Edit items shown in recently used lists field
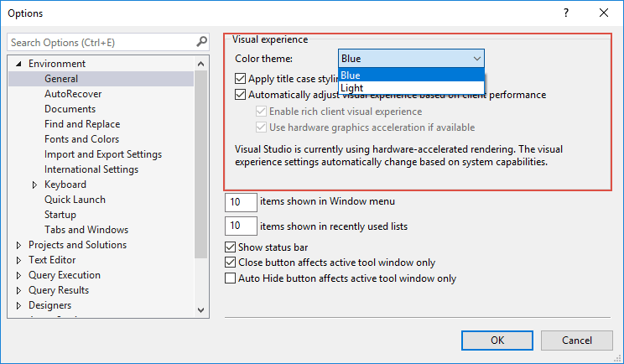The width and height of the screenshot is (624, 364). 241,226
